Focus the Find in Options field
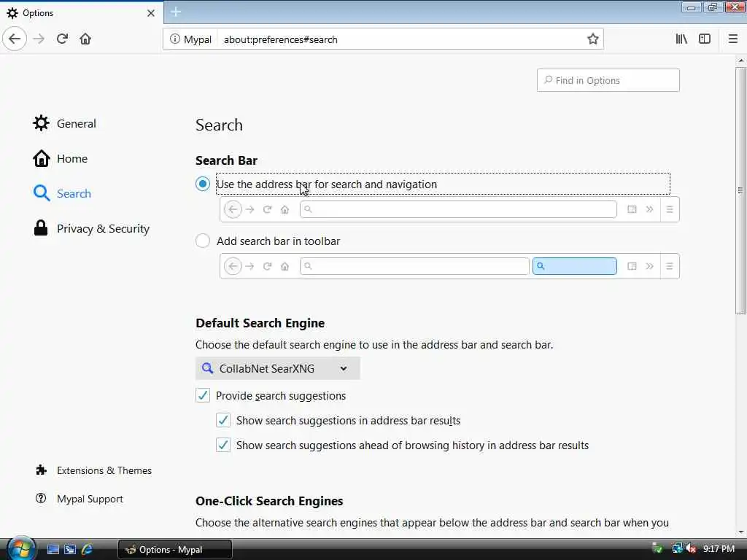The image size is (747, 560). [608, 80]
